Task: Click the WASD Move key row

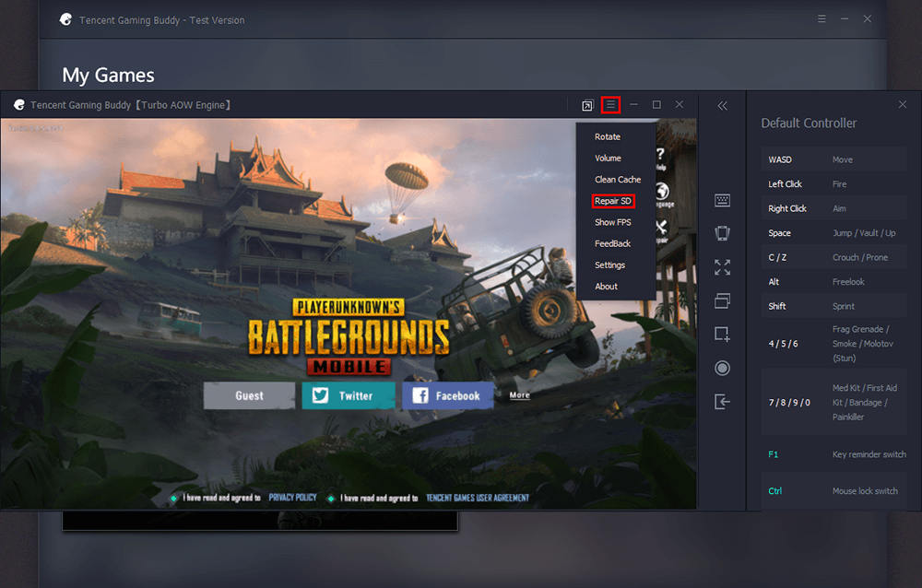Action: pos(833,159)
